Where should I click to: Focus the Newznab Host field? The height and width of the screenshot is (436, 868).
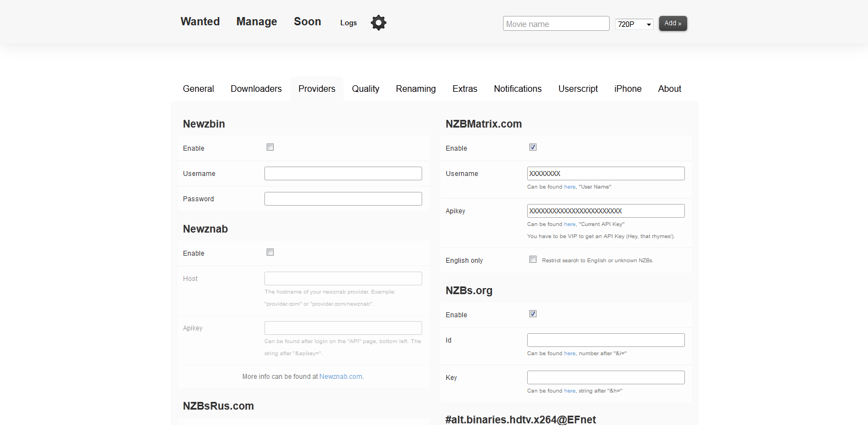343,278
